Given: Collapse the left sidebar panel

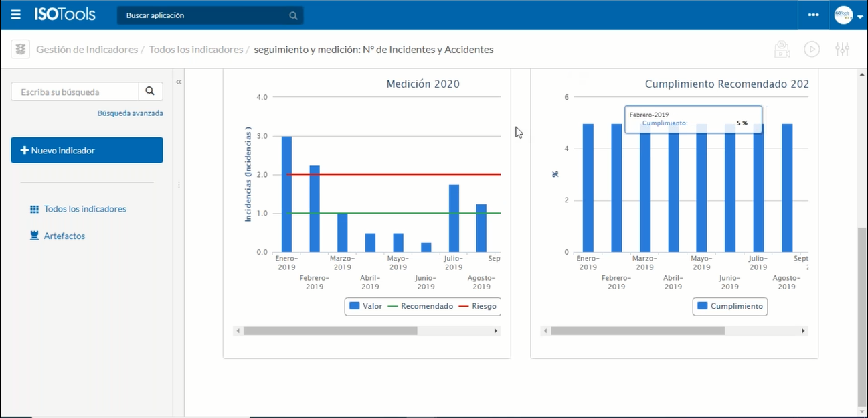Looking at the screenshot, I should (179, 82).
